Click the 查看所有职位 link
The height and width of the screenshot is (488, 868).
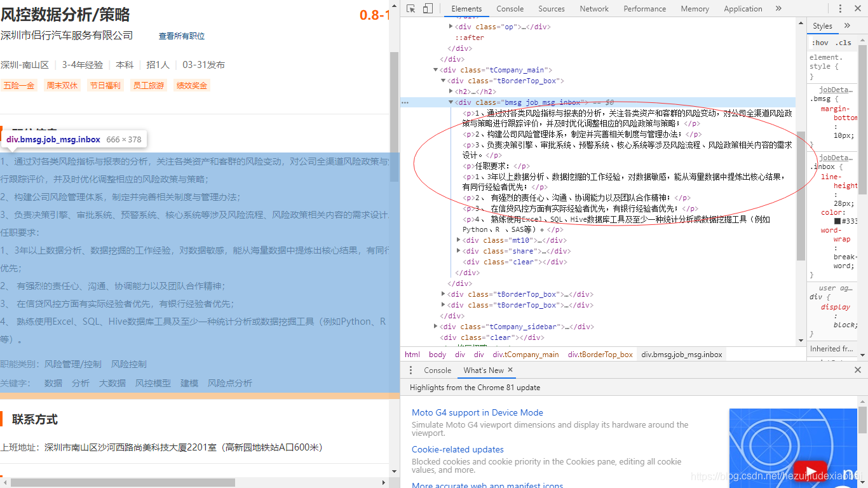pos(182,36)
